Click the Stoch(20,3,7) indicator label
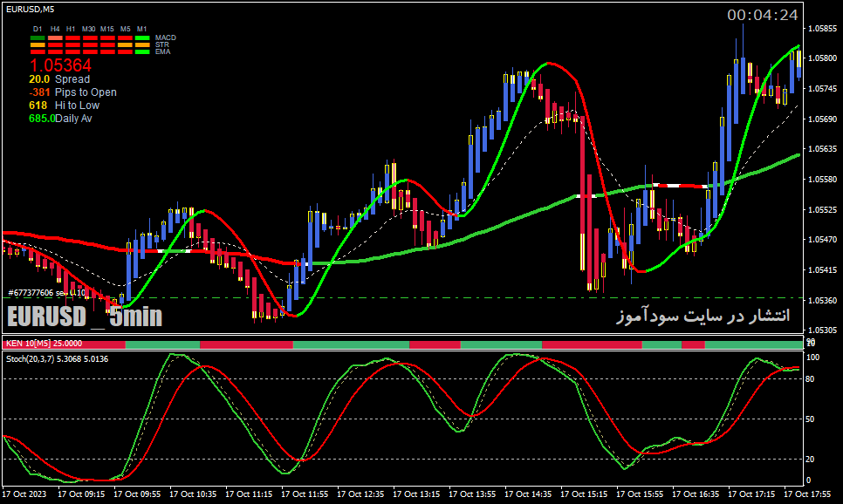This screenshot has width=843, height=504. pos(57,359)
